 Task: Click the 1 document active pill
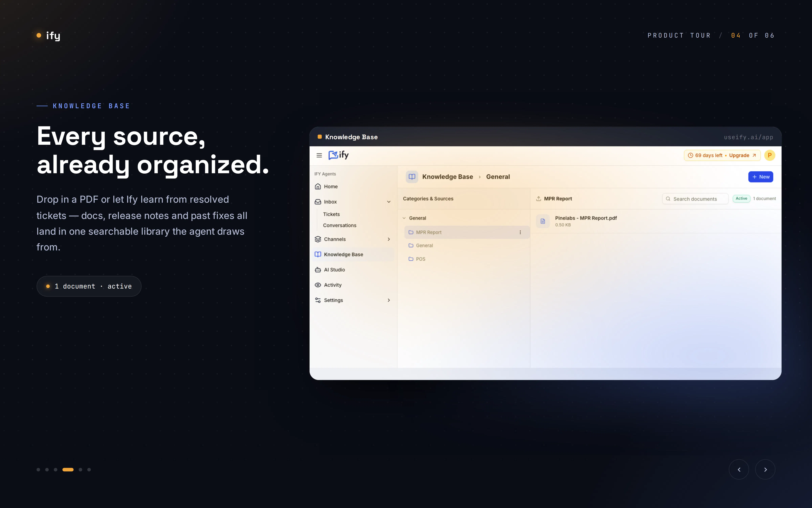pyautogui.click(x=89, y=286)
